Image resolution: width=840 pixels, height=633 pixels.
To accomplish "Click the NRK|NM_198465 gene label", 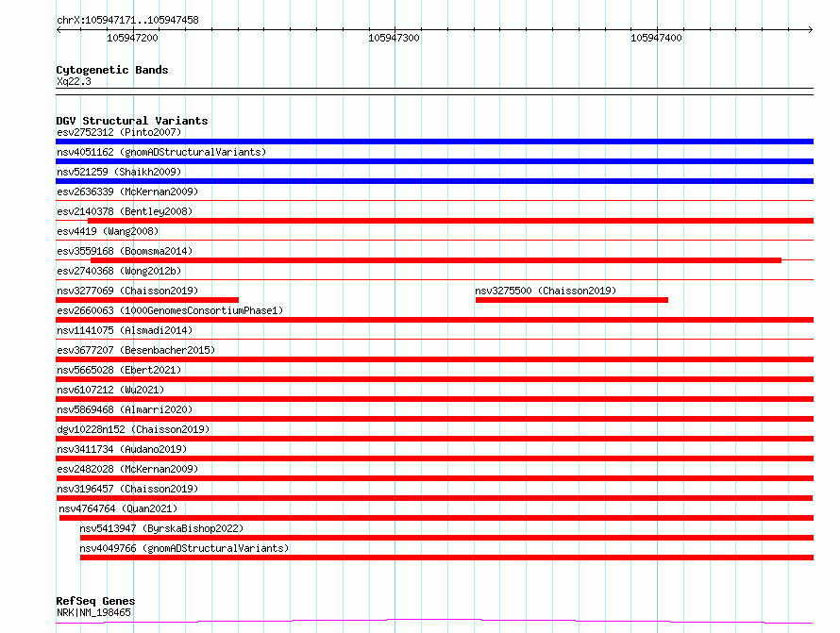I will 93,612.
